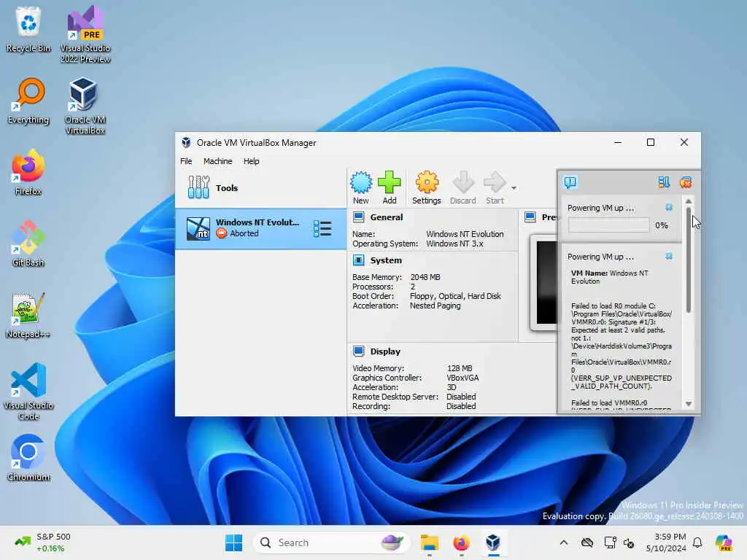
Task: Open Visual Studio 2022 Preview desktop icon
Action: tap(85, 34)
